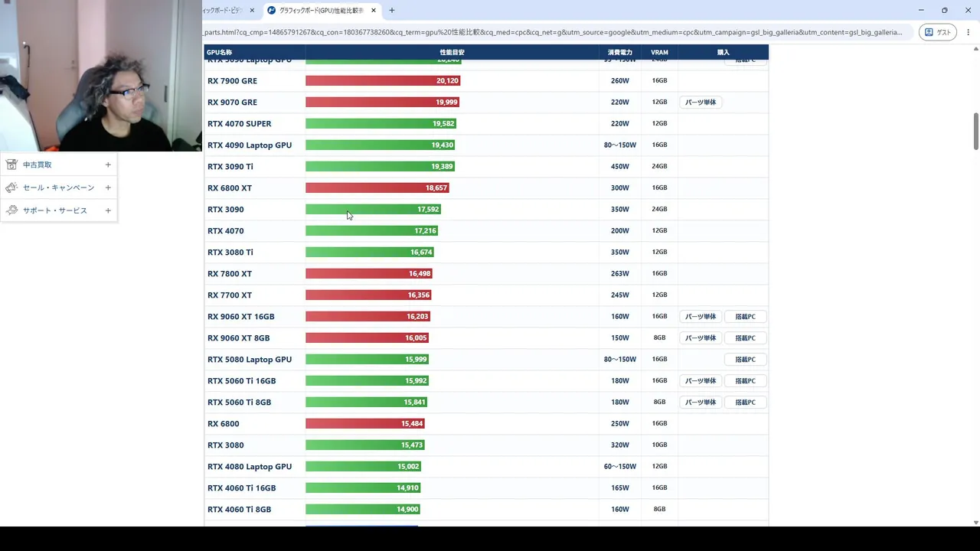Open the サポート・サービス sidebar link
980x551 pixels.
pos(55,211)
